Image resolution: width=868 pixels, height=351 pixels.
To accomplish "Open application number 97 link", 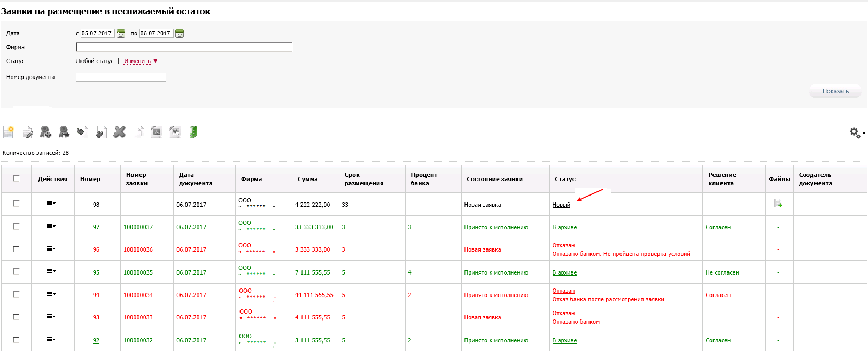I will 96,227.
